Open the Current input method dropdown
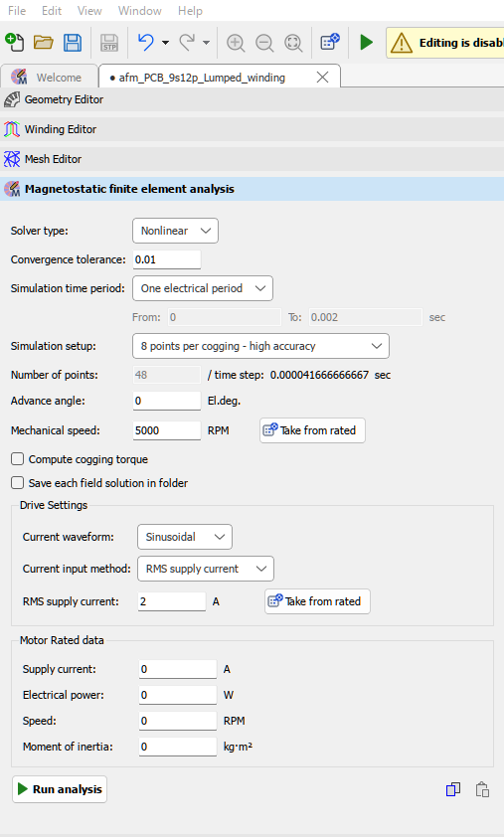The height and width of the screenshot is (837, 504). pyautogui.click(x=206, y=569)
